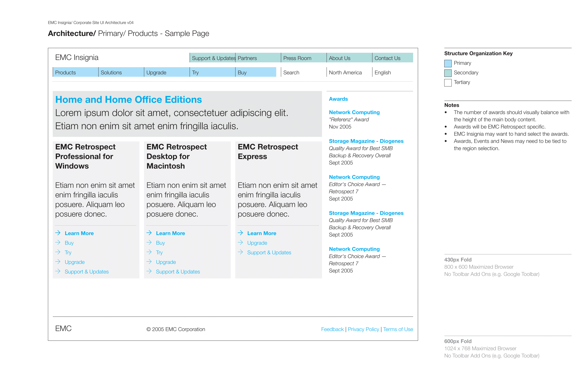Image resolution: width=588 pixels, height=380 pixels.
Task: Open the Buy tab in the primary navigation bar
Action: coord(256,72)
